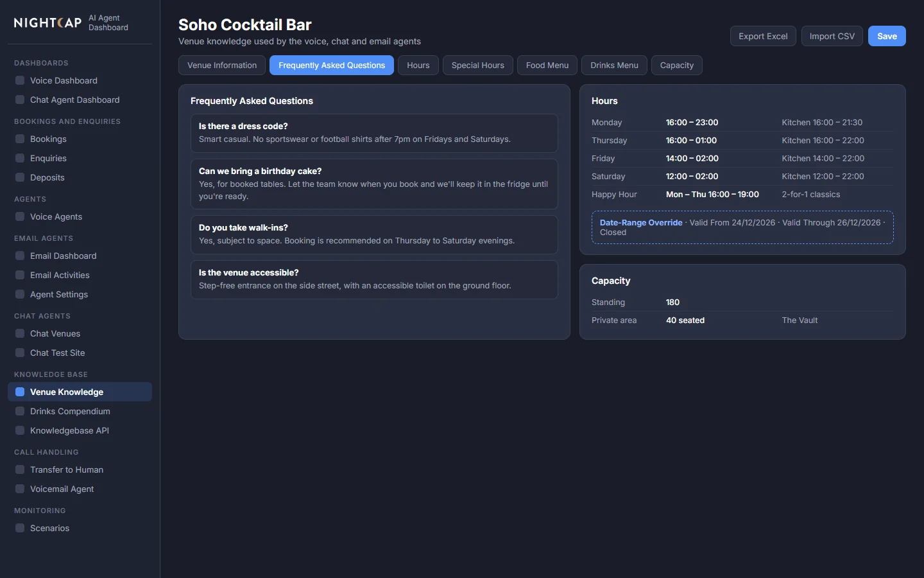Select the Enquiries sidebar icon

tap(20, 158)
